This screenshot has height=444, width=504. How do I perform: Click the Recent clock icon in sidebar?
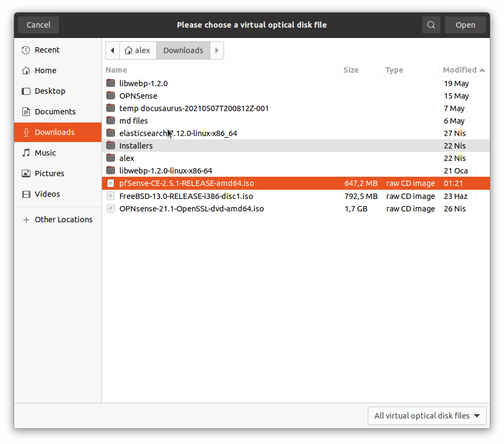pos(25,50)
